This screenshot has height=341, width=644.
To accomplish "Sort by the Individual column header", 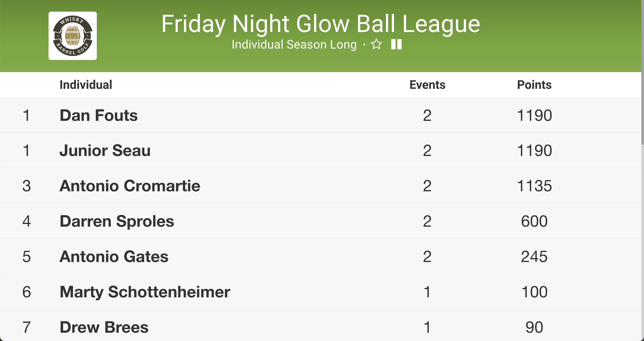I will [86, 85].
